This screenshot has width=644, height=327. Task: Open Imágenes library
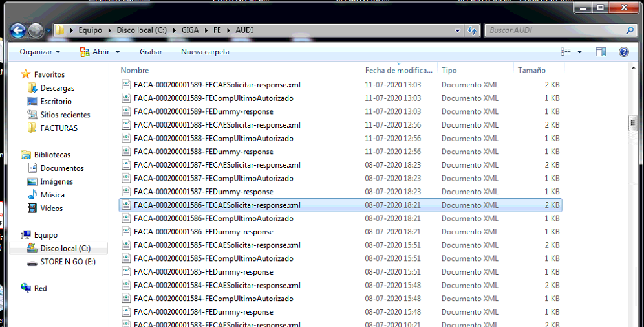pyautogui.click(x=56, y=181)
